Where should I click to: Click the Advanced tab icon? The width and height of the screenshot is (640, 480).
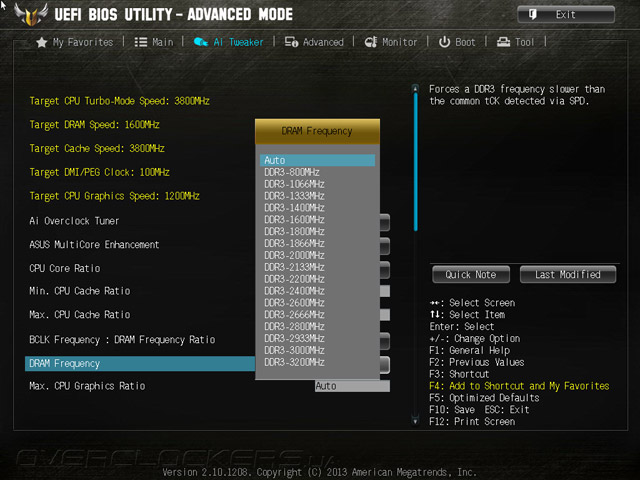pos(291,42)
